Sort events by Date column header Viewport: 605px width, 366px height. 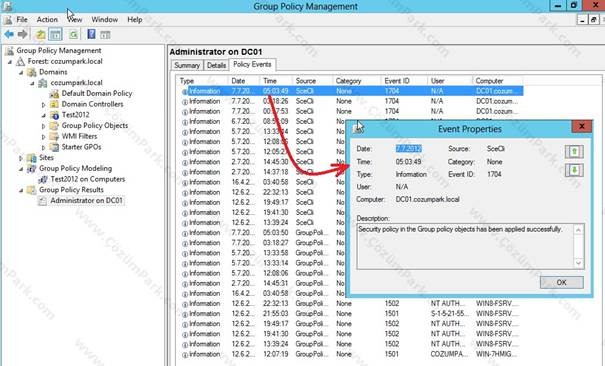coord(243,81)
